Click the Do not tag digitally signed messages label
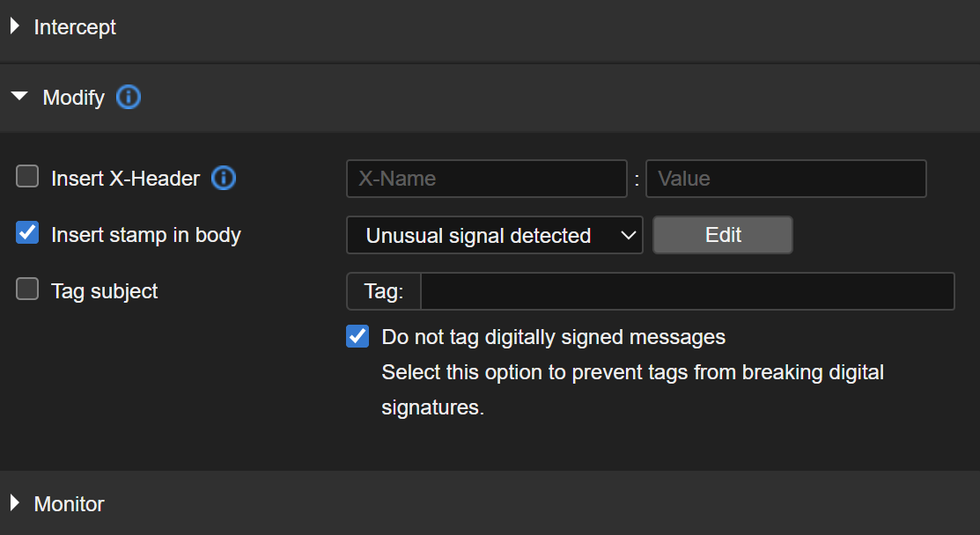Viewport: 980px width, 535px height. pos(553,337)
